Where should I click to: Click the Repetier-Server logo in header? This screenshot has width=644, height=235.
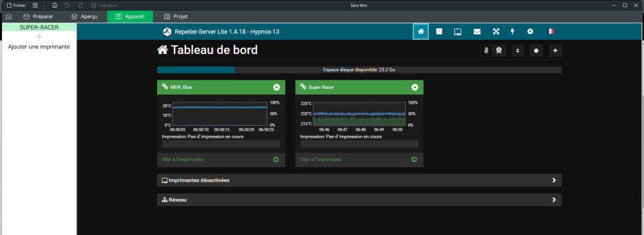(x=167, y=32)
